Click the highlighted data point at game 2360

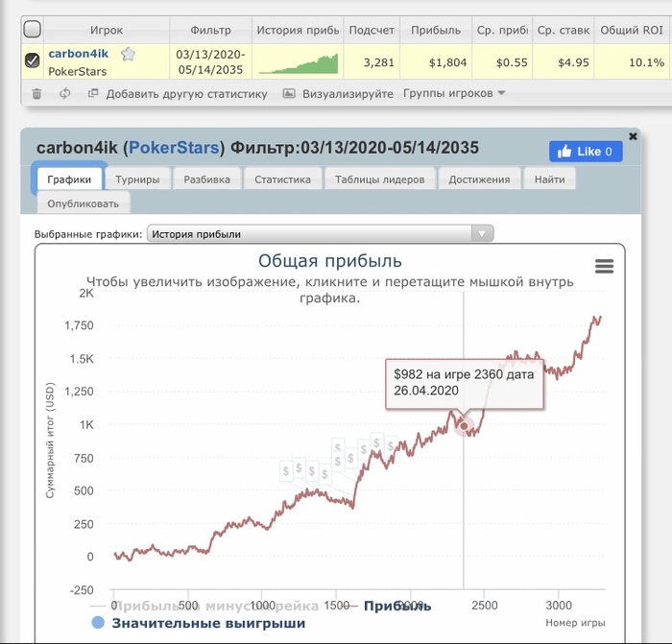tap(464, 426)
